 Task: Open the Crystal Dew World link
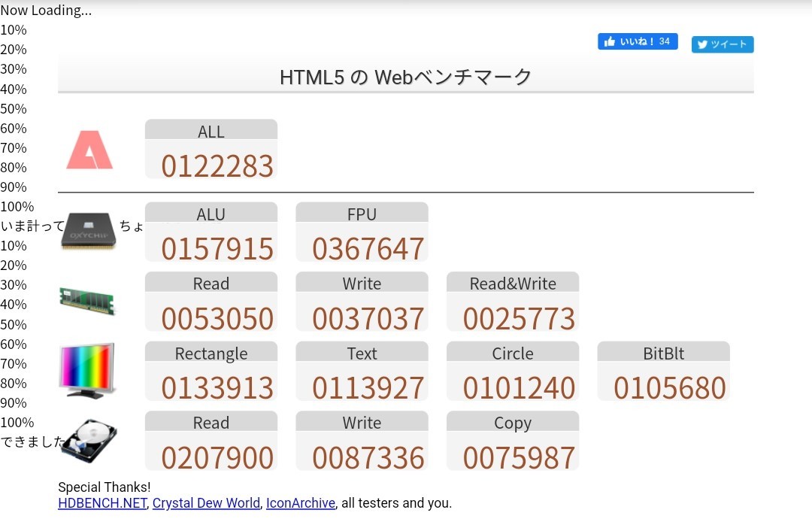coord(206,503)
